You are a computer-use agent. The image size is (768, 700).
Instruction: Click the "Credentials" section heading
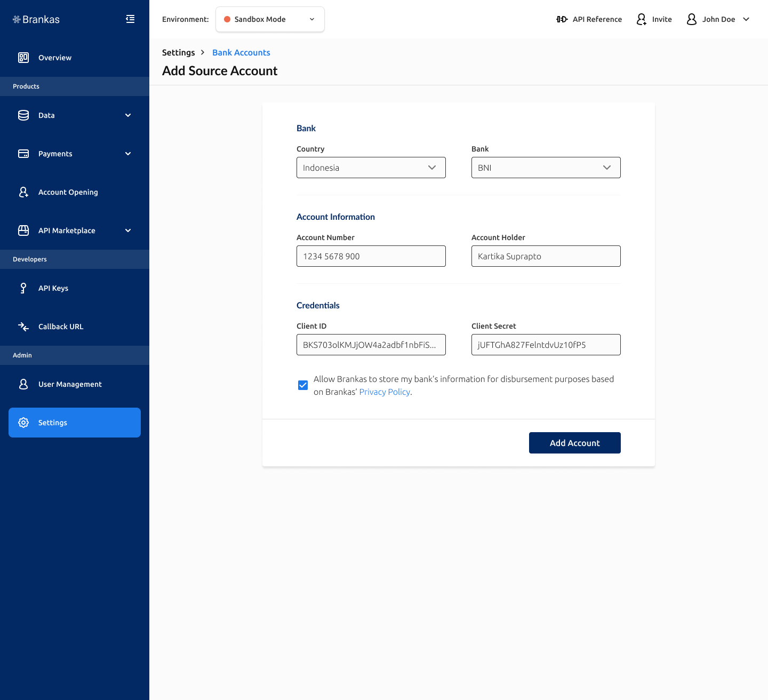point(318,305)
